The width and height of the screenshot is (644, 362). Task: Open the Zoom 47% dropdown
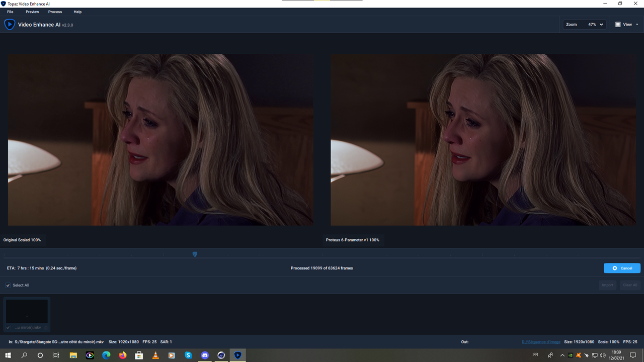tap(585, 24)
